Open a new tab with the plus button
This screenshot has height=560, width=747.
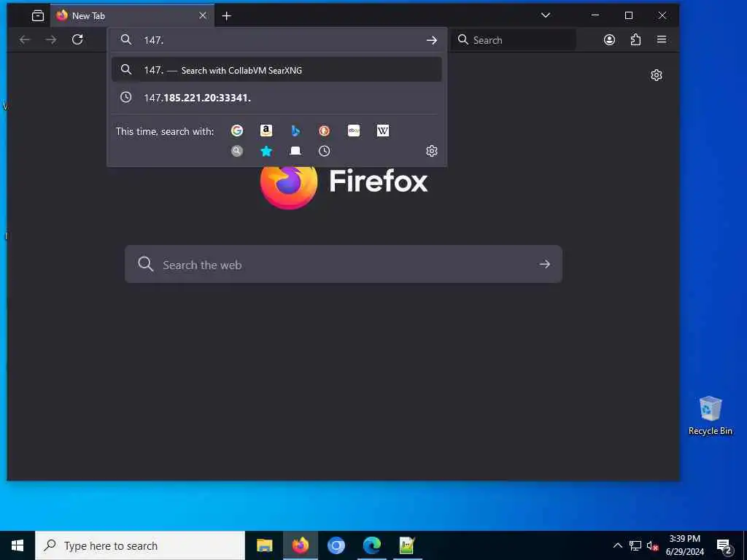pos(227,16)
